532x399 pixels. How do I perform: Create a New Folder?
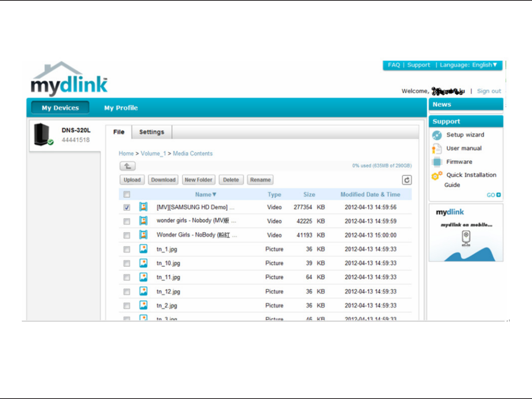click(198, 180)
